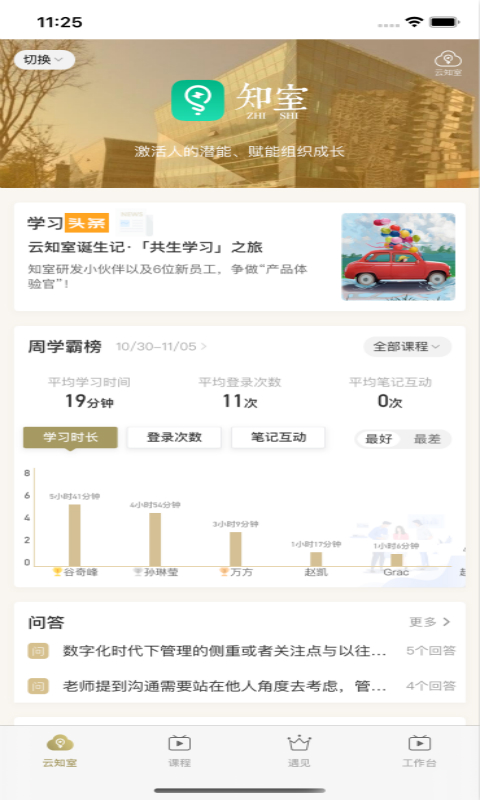This screenshot has height=800, width=480.
Task: Tap 问 icon beside 老师提到沟通 question
Action: coord(38,686)
